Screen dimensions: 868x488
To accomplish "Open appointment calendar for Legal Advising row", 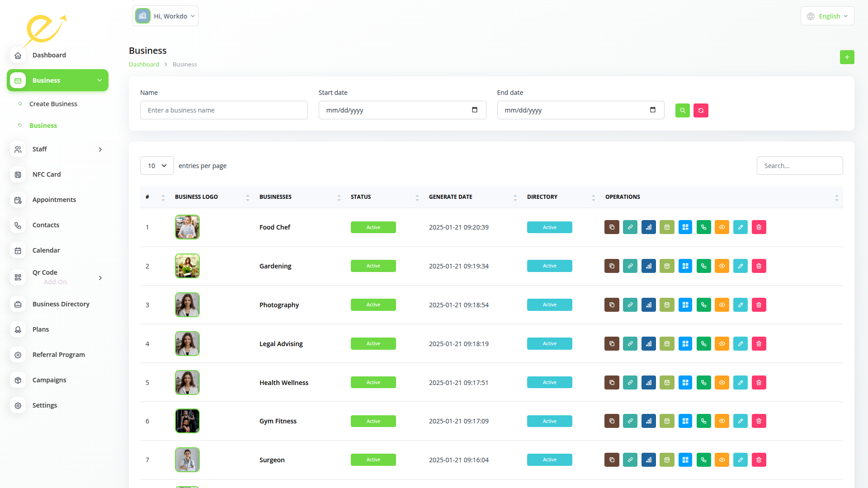I will 667,344.
